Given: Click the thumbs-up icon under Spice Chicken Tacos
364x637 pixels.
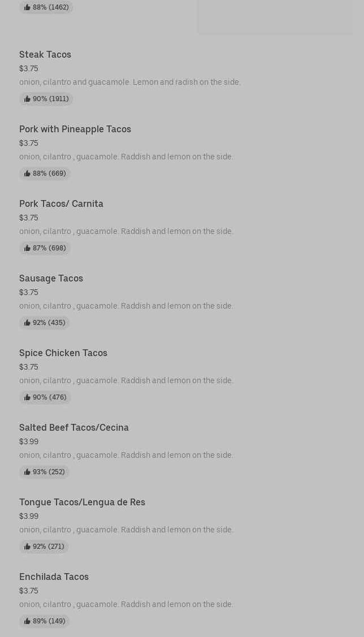Looking at the screenshot, I should pos(27,397).
